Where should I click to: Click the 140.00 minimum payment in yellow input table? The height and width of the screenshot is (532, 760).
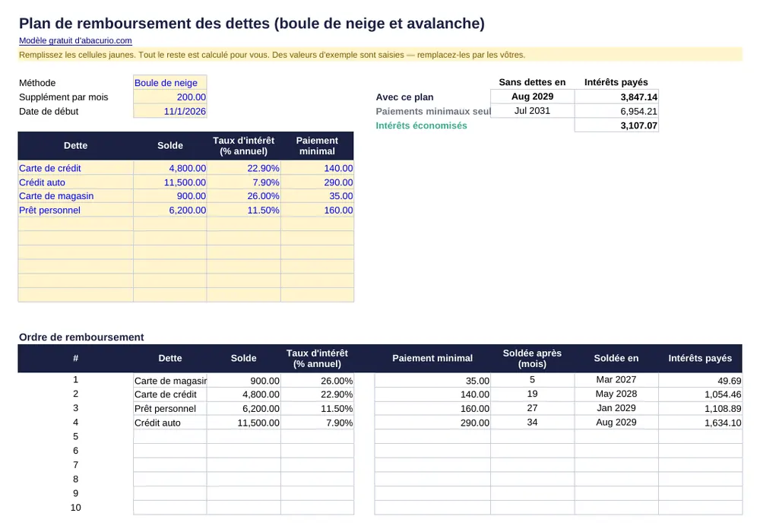[318, 168]
